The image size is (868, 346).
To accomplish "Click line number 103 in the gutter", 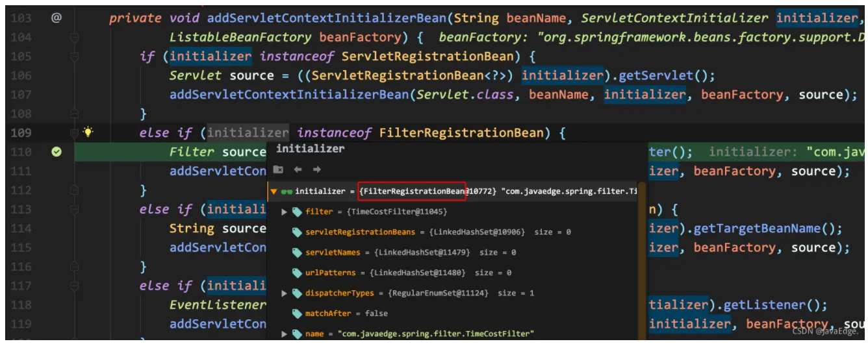I will pyautogui.click(x=21, y=18).
